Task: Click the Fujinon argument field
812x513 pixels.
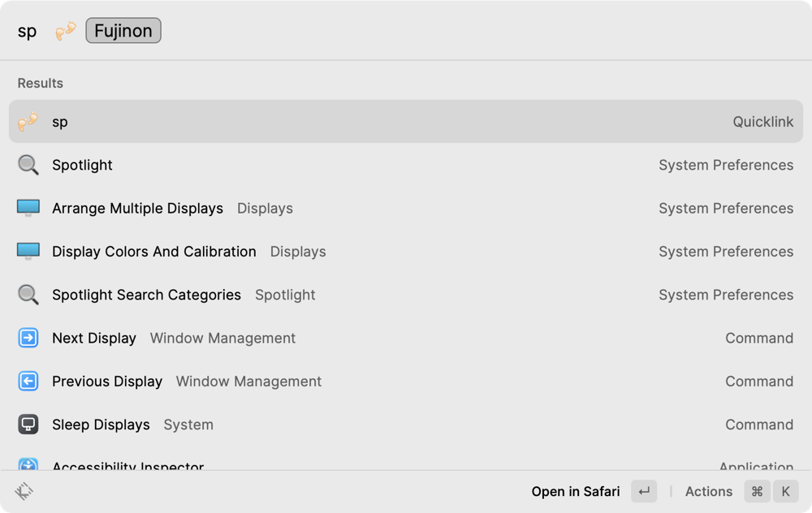Action: pos(123,32)
